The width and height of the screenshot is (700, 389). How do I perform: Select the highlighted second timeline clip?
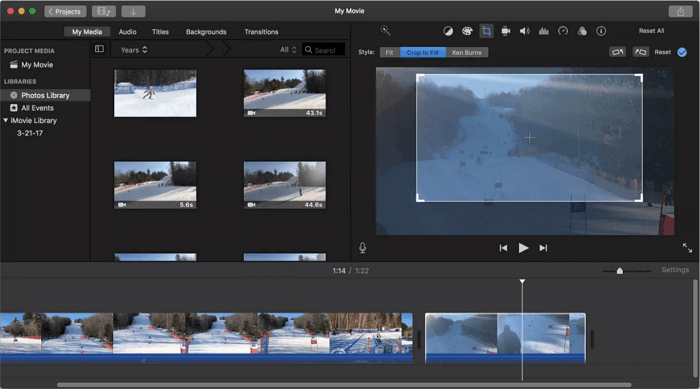coord(505,338)
